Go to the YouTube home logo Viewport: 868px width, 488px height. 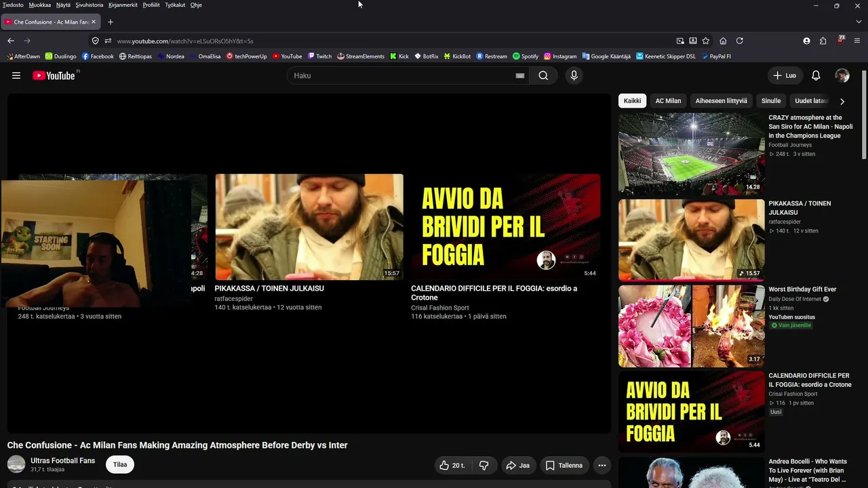54,75
